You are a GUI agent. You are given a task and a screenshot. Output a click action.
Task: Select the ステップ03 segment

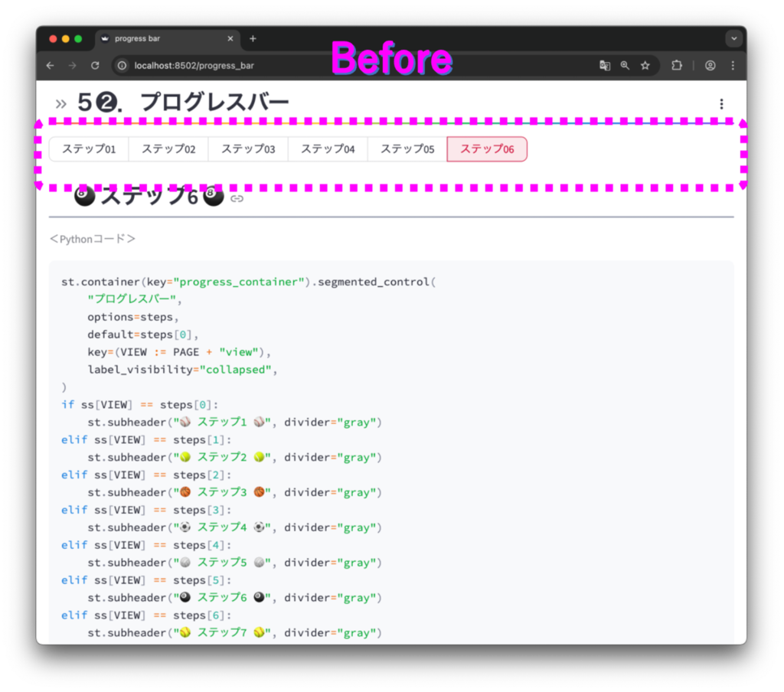[248, 149]
